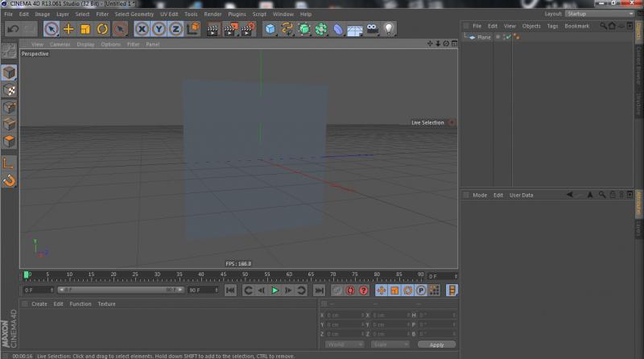Select the Plane object in Object Manager
Screen dimensions: 644x359
484,37
